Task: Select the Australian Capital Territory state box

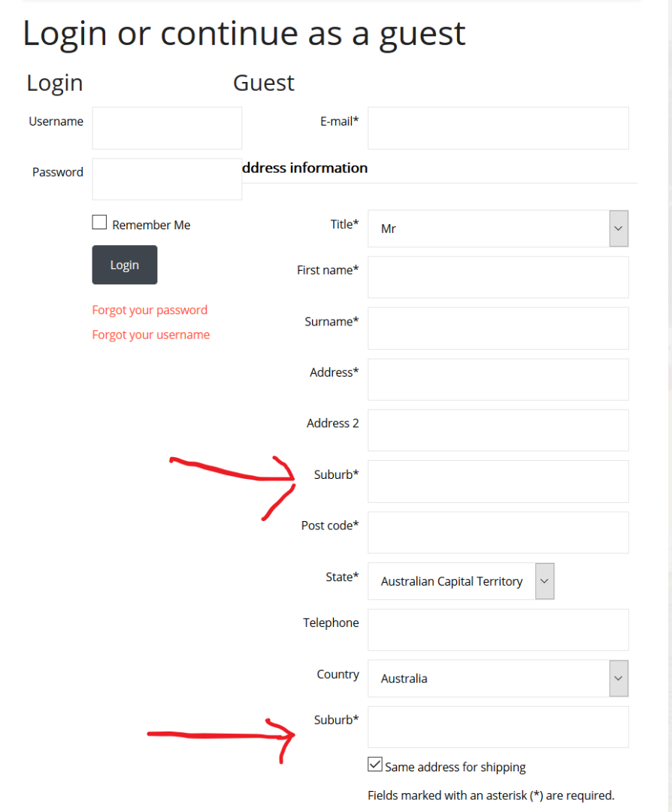Action: click(452, 581)
